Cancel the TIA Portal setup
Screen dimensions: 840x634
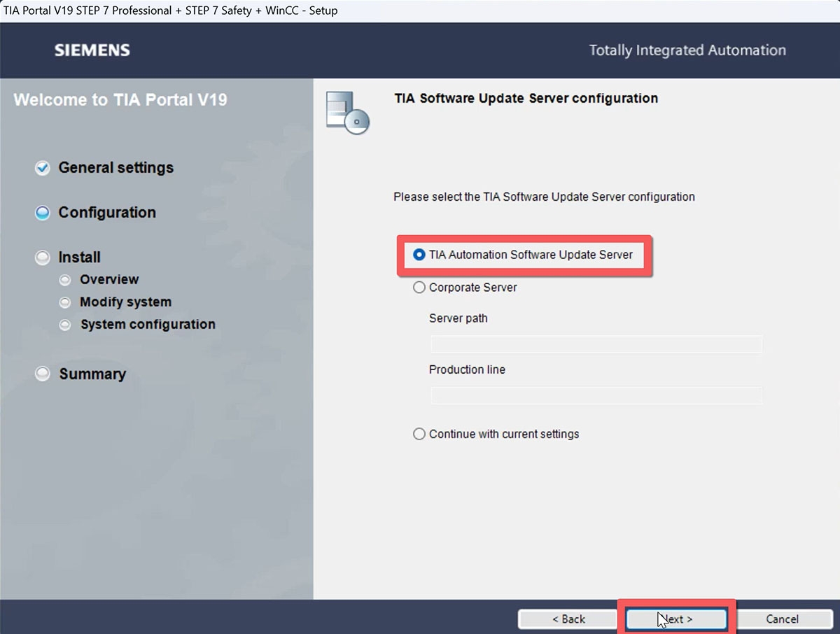(782, 619)
